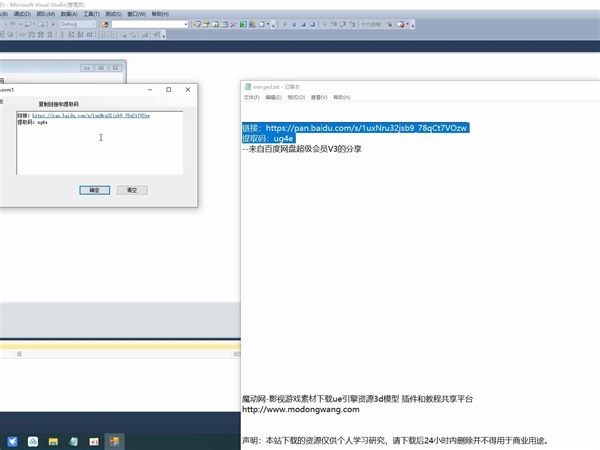This screenshot has width=600, height=450.
Task: Click the stop debugging icon
Action: coord(303,24)
